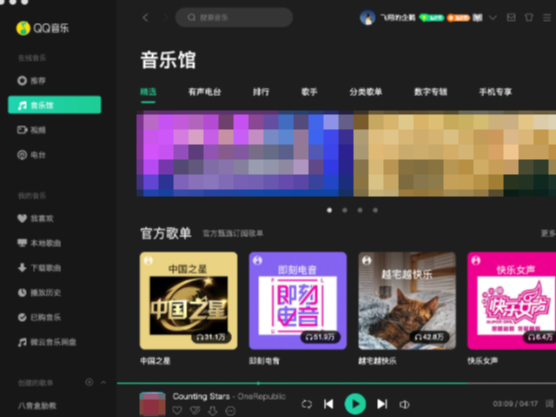Add a new playlist with plus icon
The image size is (556, 417).
[x=89, y=382]
